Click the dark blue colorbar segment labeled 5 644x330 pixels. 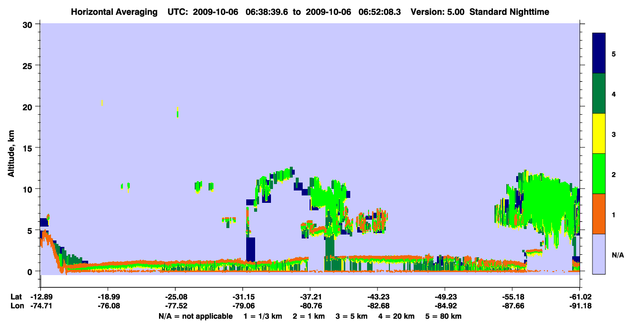click(599, 53)
